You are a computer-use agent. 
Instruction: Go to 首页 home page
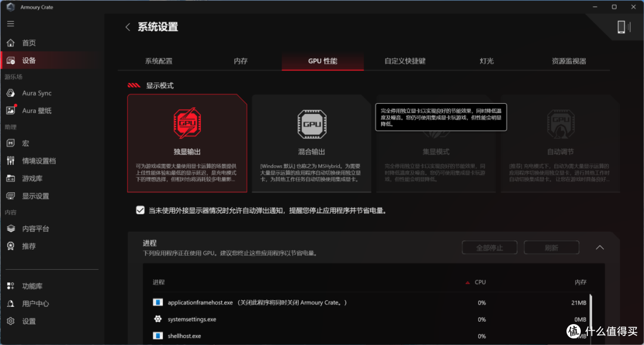[29, 43]
